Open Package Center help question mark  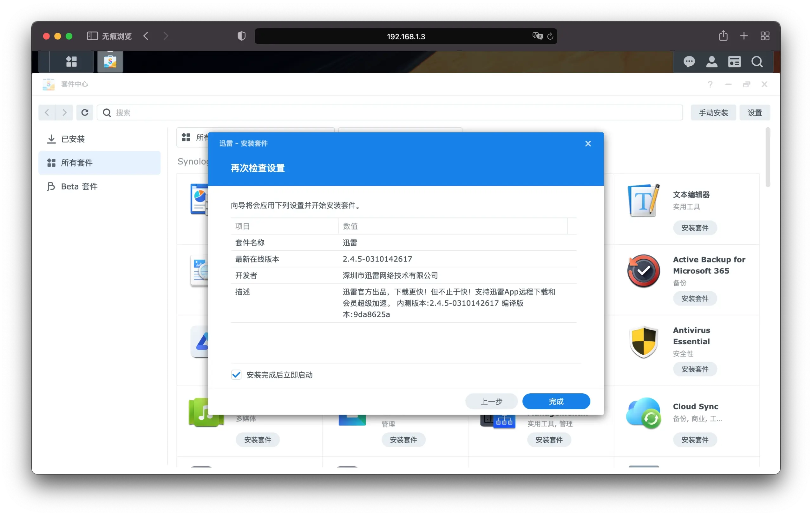click(710, 84)
